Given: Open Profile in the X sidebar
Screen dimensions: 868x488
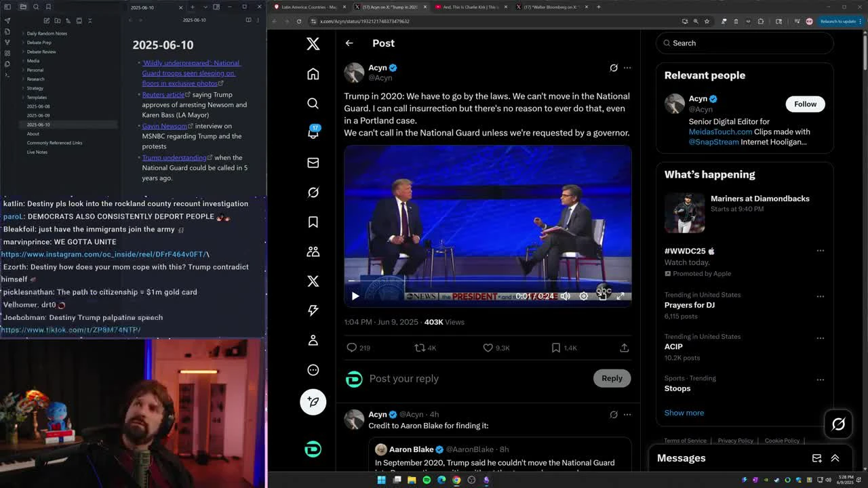Looking at the screenshot, I should click(313, 340).
